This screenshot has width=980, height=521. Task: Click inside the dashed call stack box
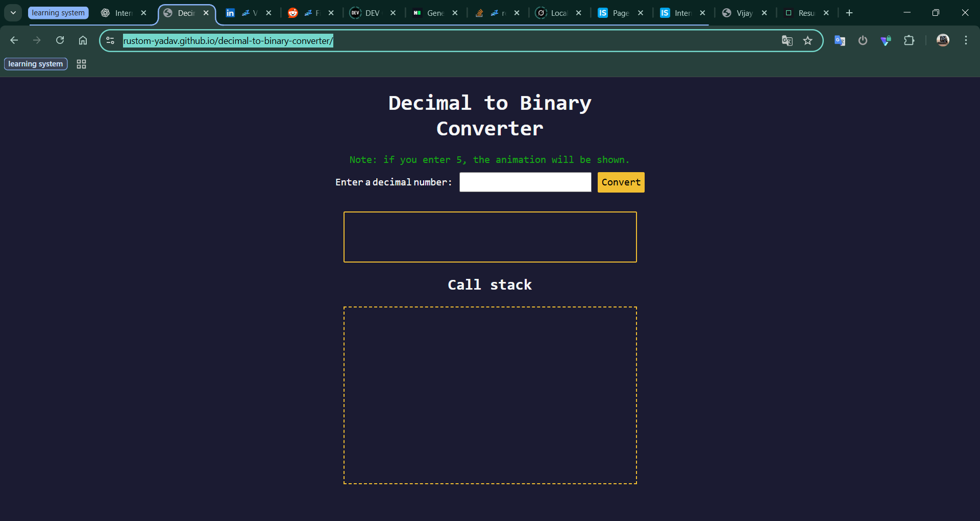(x=490, y=395)
